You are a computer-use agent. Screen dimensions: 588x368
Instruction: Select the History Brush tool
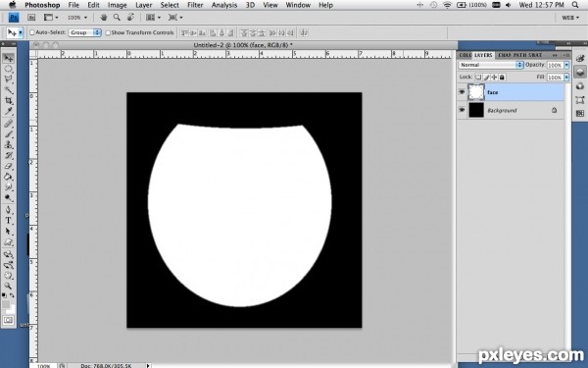pos(8,155)
